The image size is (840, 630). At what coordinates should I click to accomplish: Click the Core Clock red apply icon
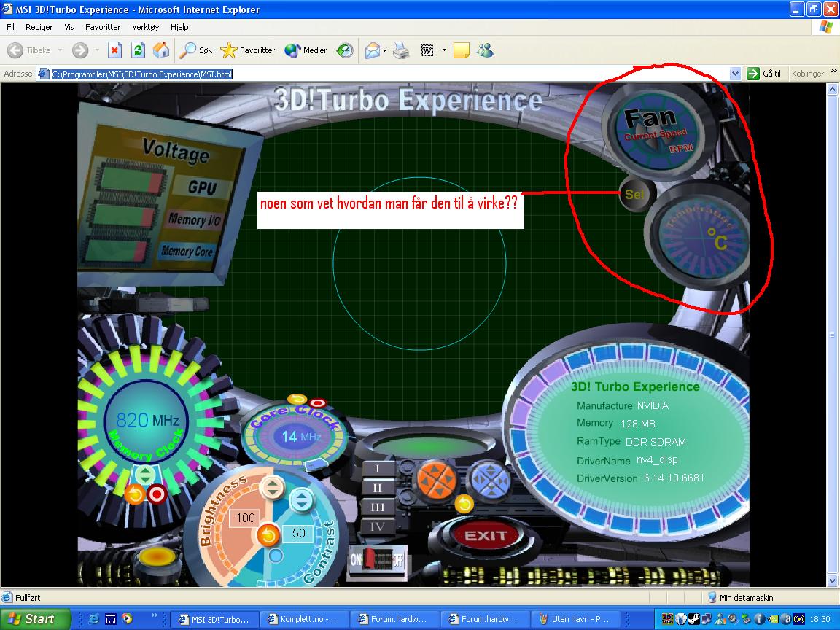click(318, 402)
